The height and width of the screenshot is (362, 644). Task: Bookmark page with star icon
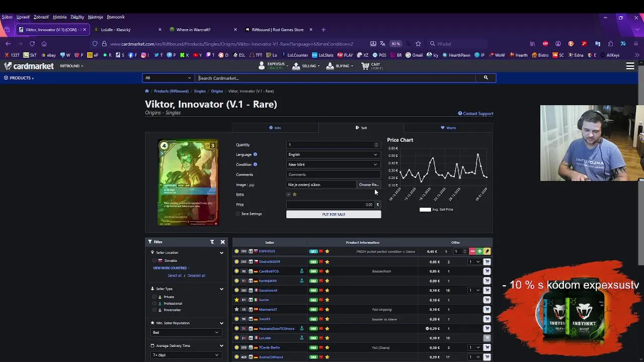tap(418, 44)
